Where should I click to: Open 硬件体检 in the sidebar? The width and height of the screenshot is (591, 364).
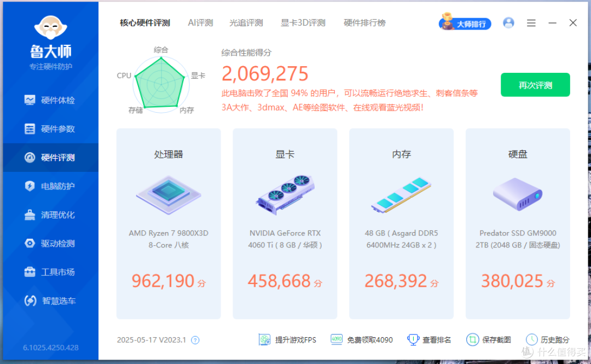point(50,100)
